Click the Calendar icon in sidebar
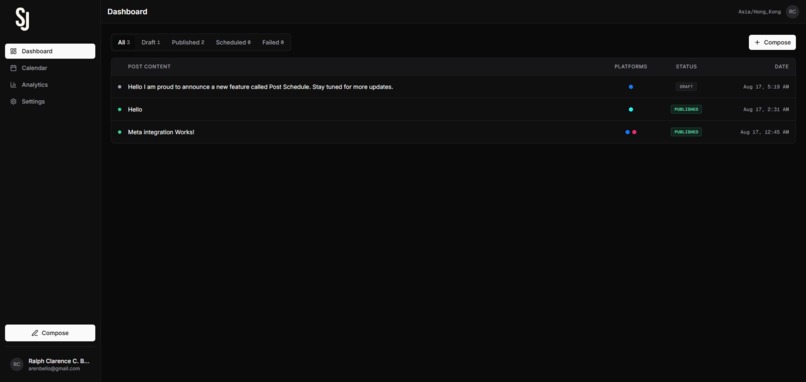The width and height of the screenshot is (806, 382). tap(13, 68)
